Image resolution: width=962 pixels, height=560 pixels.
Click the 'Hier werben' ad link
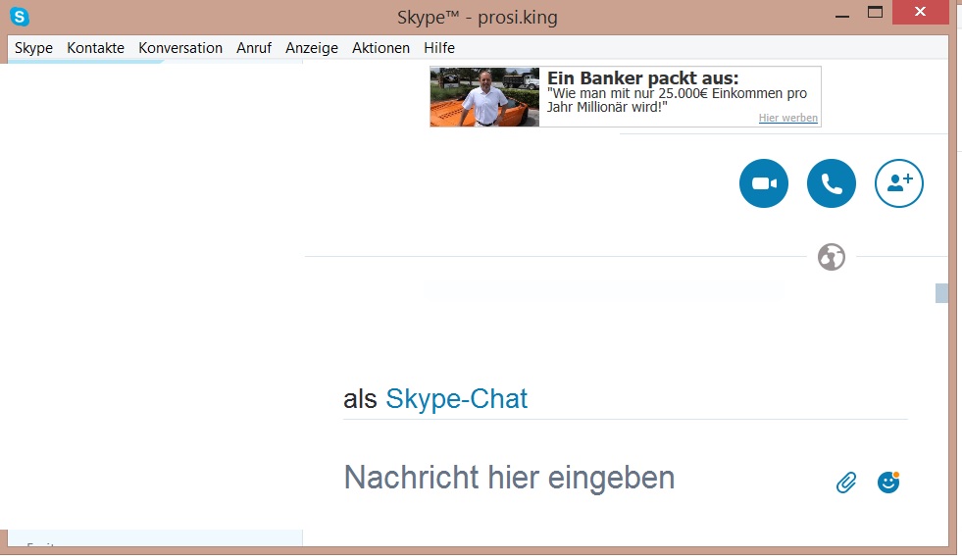tap(787, 118)
